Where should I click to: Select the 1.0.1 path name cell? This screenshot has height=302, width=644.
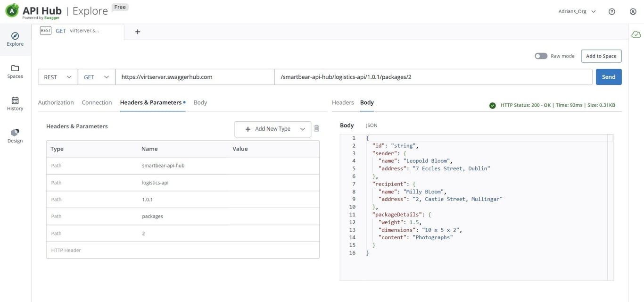[x=147, y=200]
